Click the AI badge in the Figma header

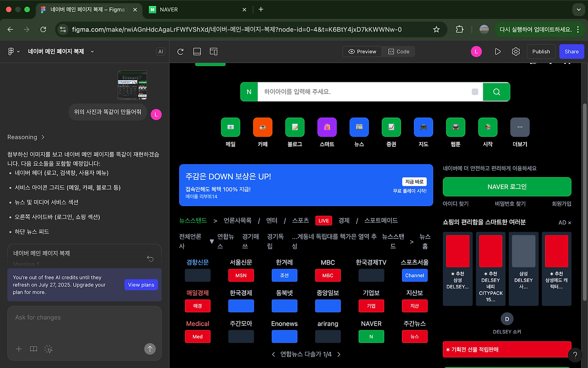[x=161, y=52]
